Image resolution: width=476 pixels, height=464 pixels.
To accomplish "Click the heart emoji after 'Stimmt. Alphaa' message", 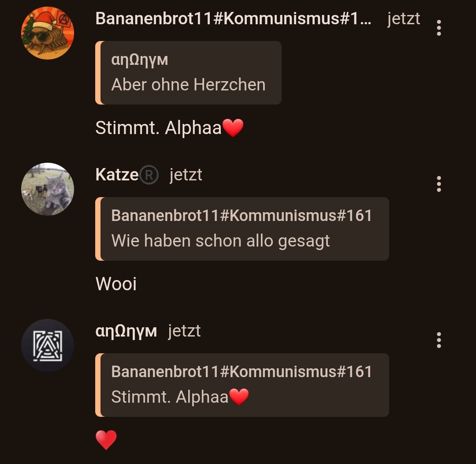I will (233, 127).
